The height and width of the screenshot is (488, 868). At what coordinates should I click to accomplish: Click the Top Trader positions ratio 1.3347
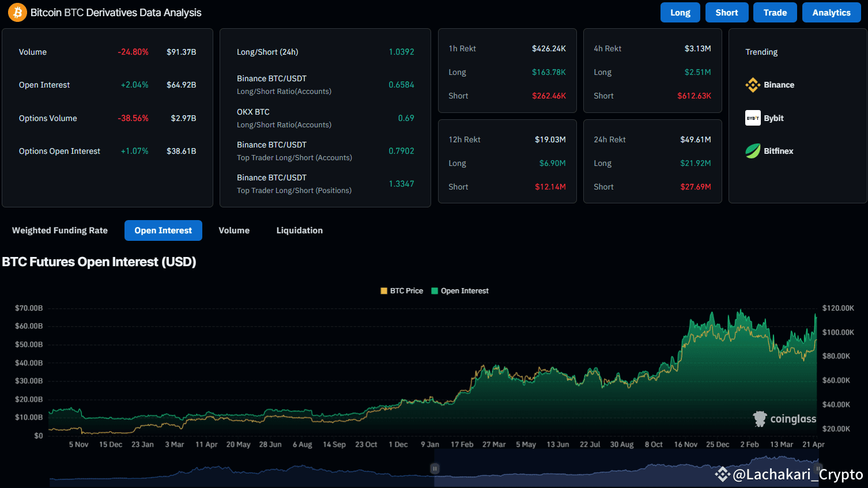[x=402, y=184]
